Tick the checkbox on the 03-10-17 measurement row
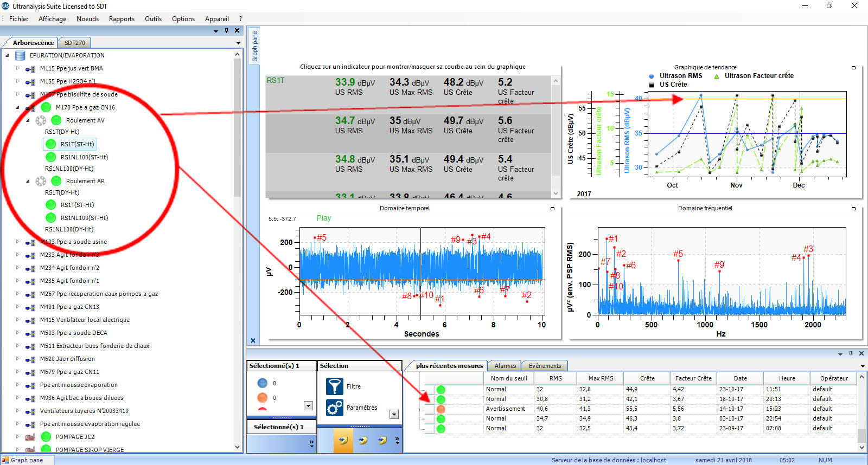The height and width of the screenshot is (465, 868). point(430,419)
